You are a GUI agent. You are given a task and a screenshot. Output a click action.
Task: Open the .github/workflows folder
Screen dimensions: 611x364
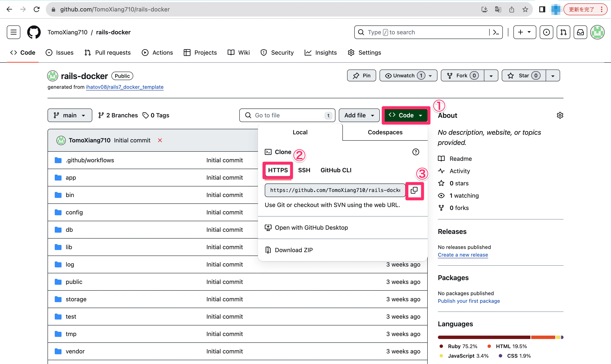pos(90,160)
